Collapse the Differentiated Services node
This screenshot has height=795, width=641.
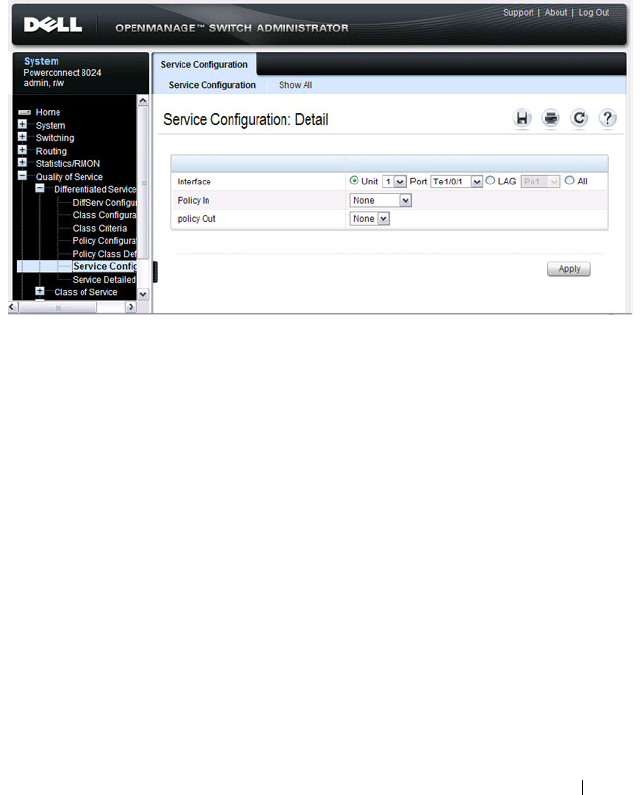point(40,189)
